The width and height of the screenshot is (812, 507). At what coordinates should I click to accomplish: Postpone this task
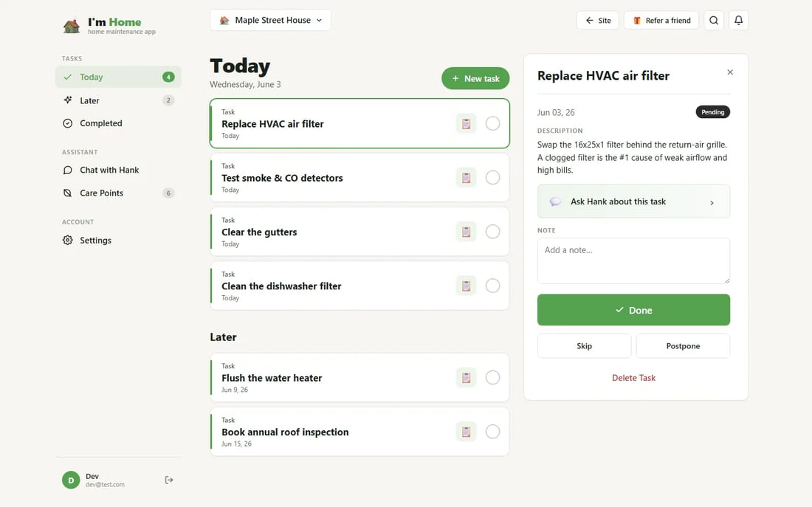[683, 346]
